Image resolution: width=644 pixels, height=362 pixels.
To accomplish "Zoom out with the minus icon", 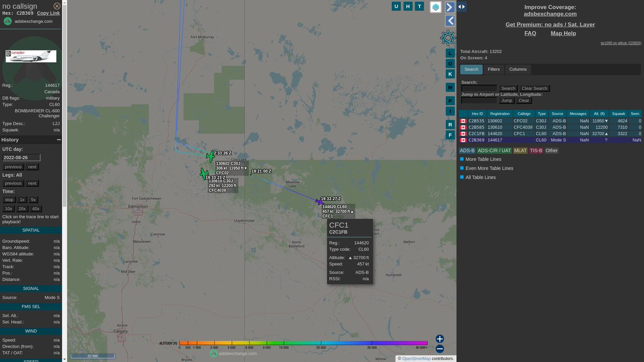I will [x=440, y=349].
